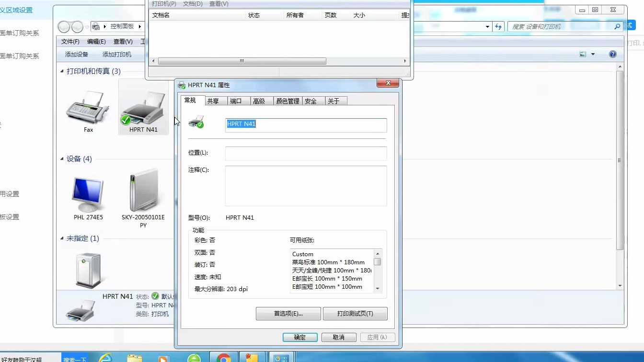The height and width of the screenshot is (362, 644).
Task: Collapse the 打印机和传真 group
Action: (x=62, y=71)
